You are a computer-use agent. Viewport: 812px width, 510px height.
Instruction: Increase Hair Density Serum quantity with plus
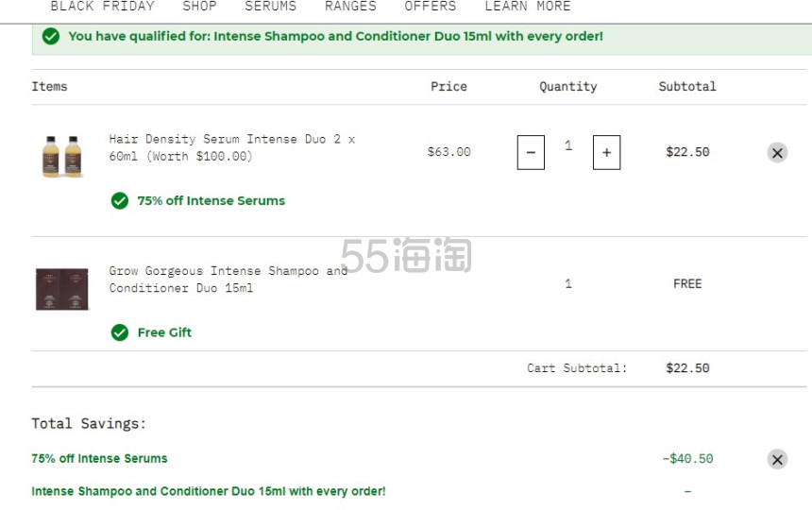tap(606, 153)
